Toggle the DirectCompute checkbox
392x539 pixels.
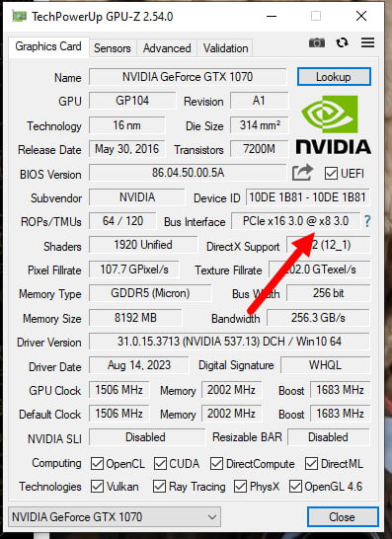(x=216, y=463)
